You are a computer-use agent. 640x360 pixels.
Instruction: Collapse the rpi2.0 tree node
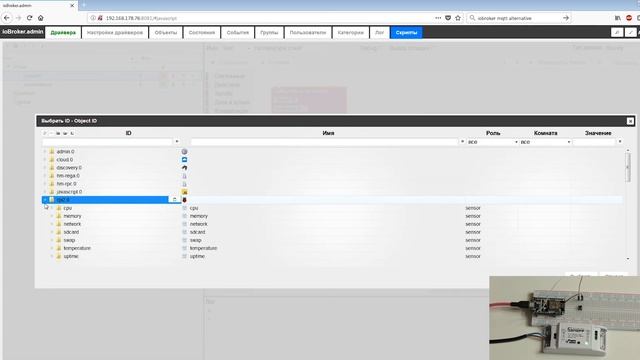click(x=45, y=200)
